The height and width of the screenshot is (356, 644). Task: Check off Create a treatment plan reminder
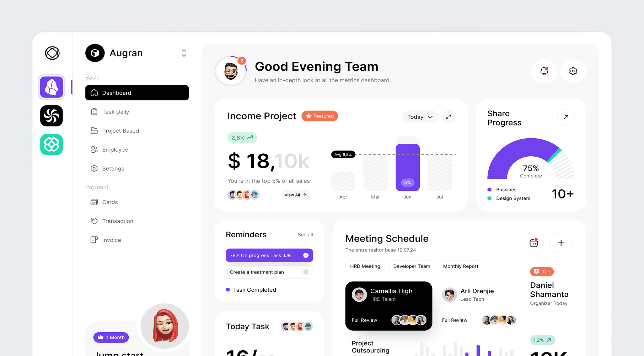[x=306, y=272]
